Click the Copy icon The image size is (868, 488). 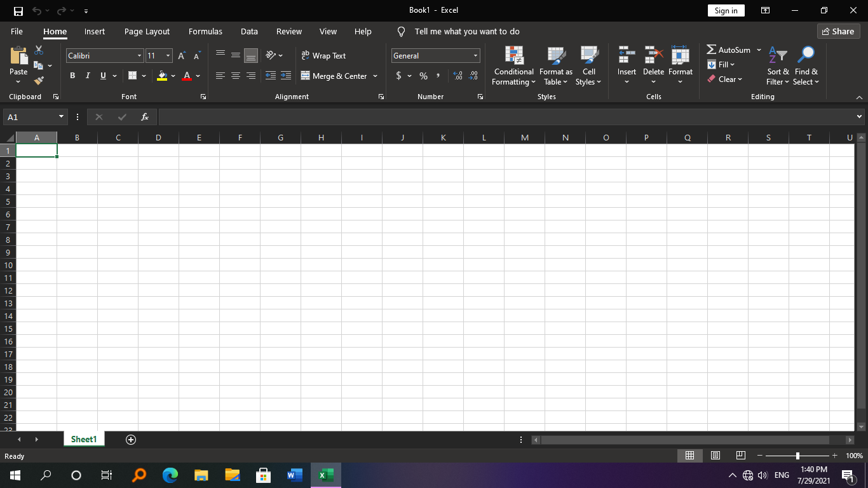(x=38, y=65)
